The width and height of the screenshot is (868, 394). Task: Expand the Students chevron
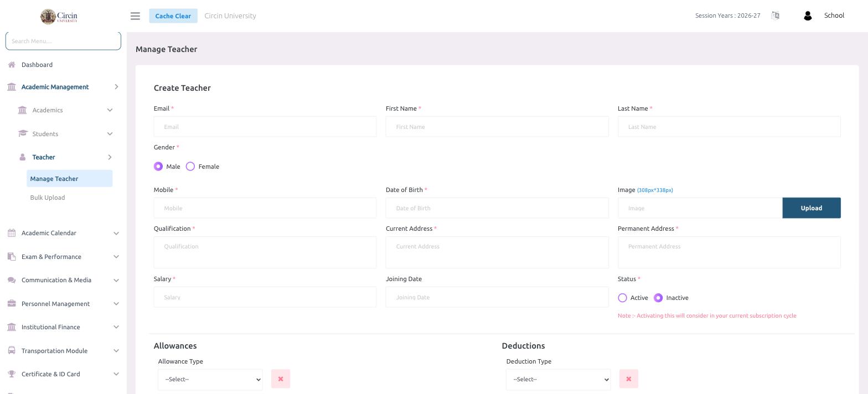(110, 134)
